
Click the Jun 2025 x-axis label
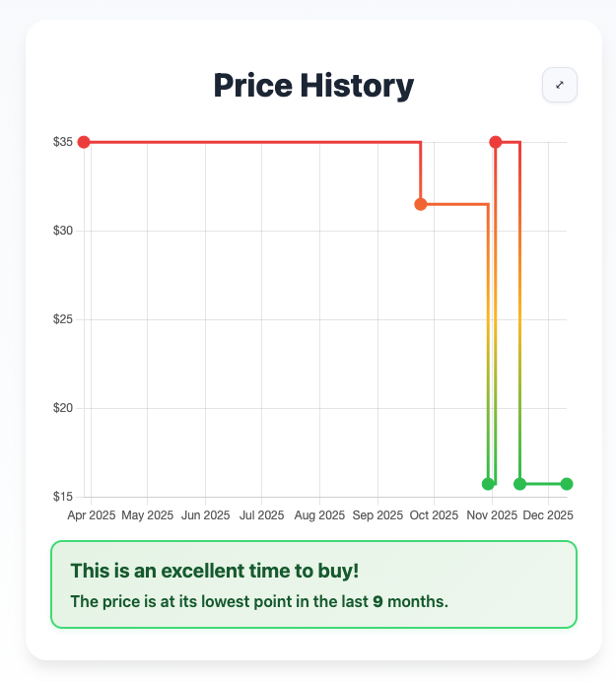tap(205, 515)
